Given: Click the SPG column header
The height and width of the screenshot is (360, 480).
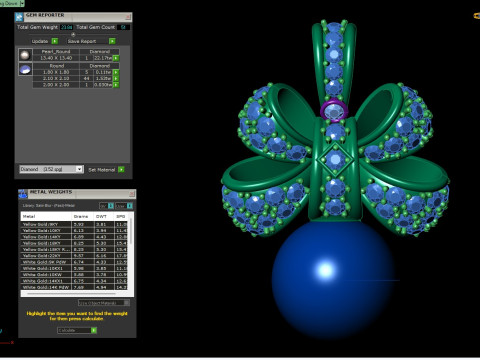Looking at the screenshot, I should pyautogui.click(x=121, y=217).
